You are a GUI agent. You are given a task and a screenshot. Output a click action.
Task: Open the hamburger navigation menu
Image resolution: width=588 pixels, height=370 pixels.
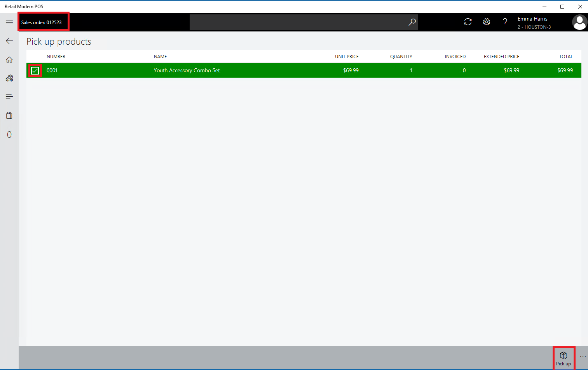tap(9, 22)
